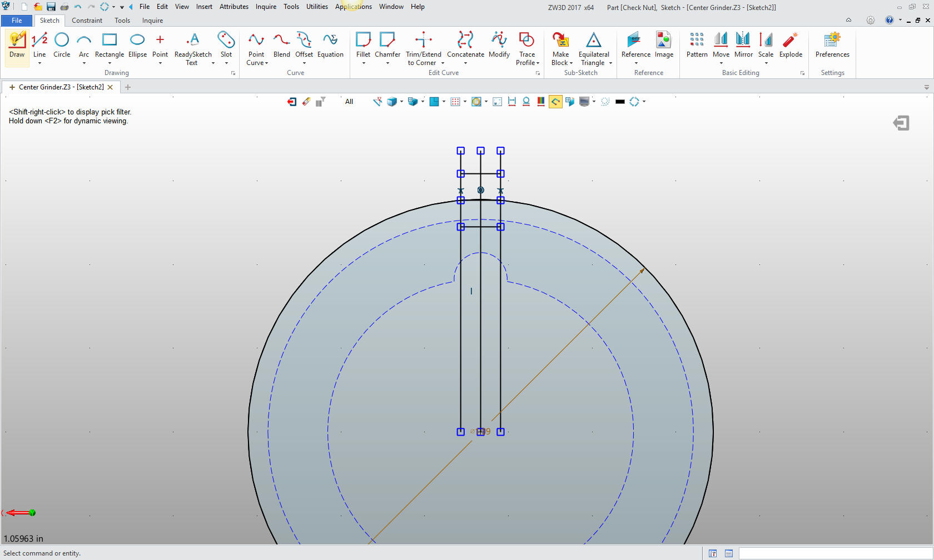Select the Rectangle tool
The image size is (934, 560).
[x=110, y=44]
